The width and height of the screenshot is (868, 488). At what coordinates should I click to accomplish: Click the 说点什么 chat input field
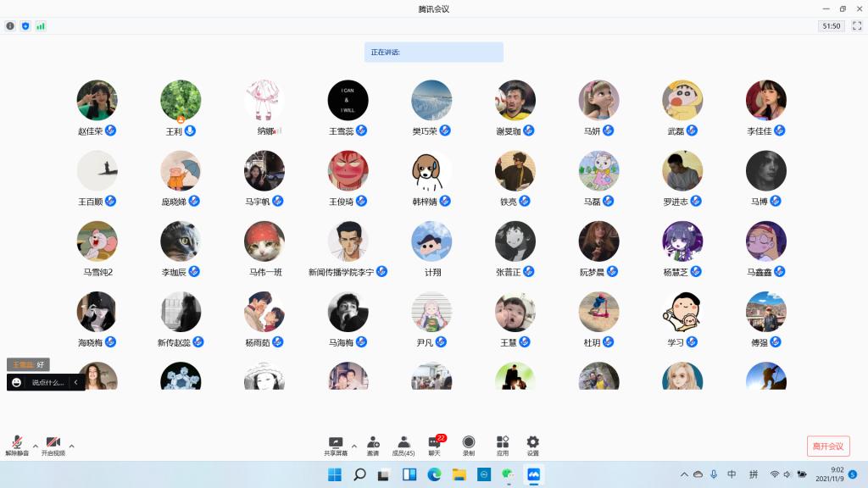pyautogui.click(x=47, y=383)
